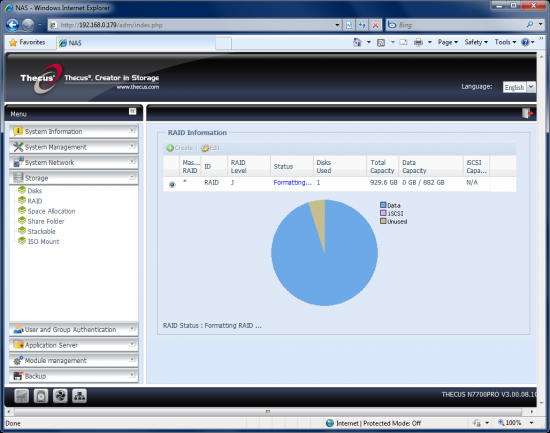The image size is (550, 433).
Task: Select the NAS browser tab
Action: click(136, 43)
